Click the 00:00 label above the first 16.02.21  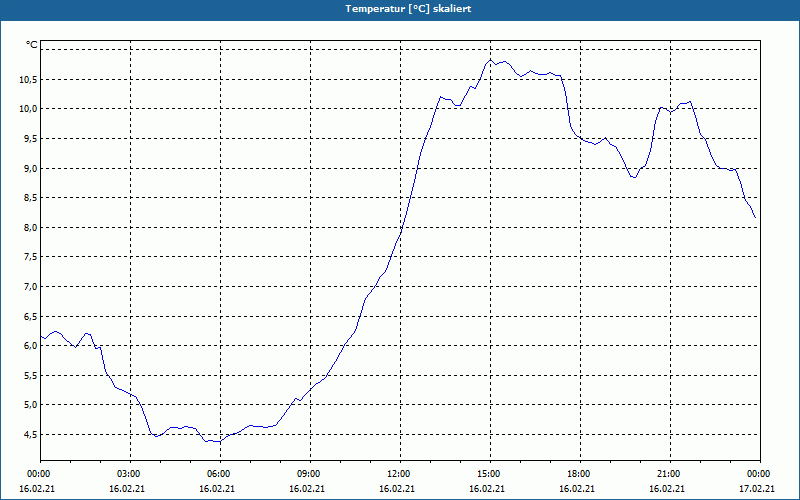point(38,473)
